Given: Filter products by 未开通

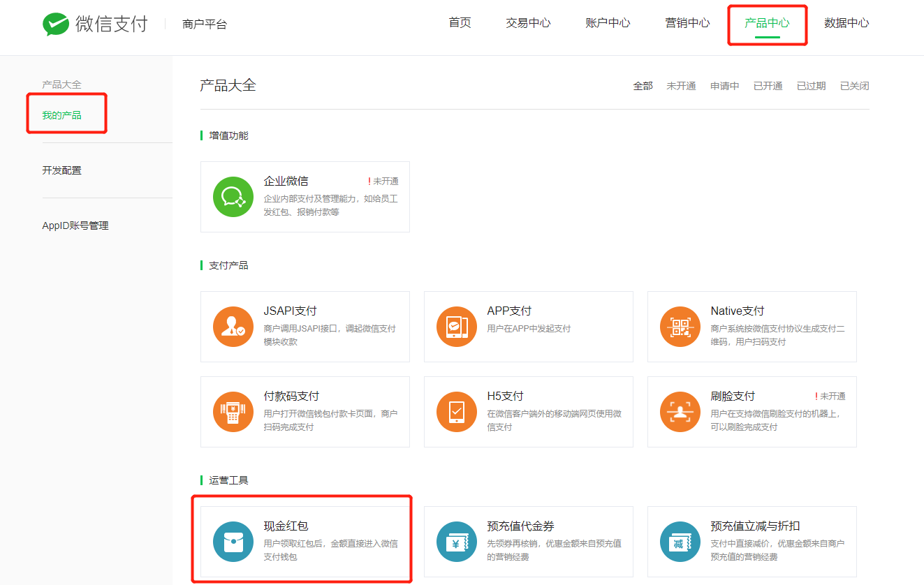Looking at the screenshot, I should pos(681,86).
